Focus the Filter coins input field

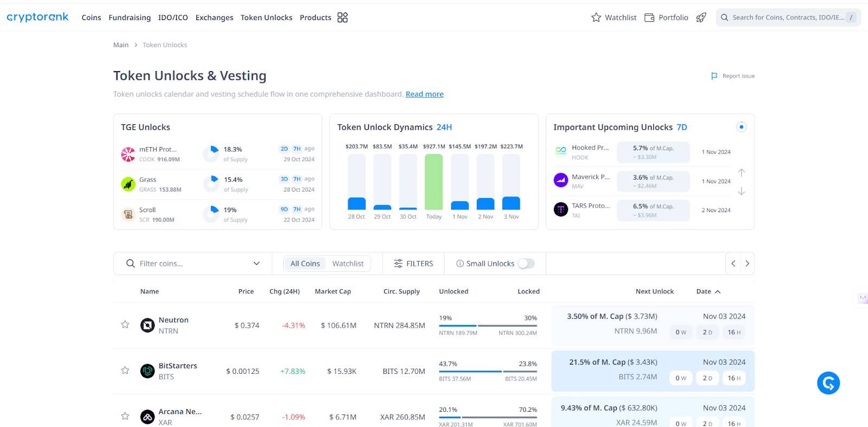194,264
